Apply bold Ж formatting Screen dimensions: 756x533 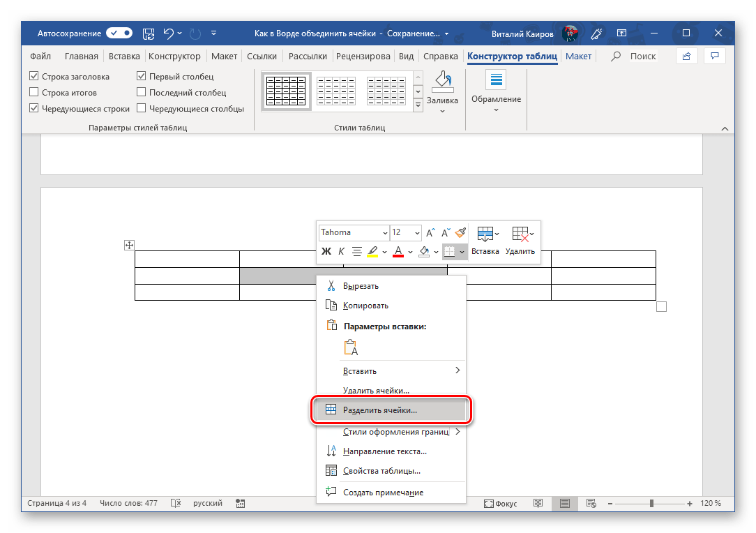tap(326, 251)
